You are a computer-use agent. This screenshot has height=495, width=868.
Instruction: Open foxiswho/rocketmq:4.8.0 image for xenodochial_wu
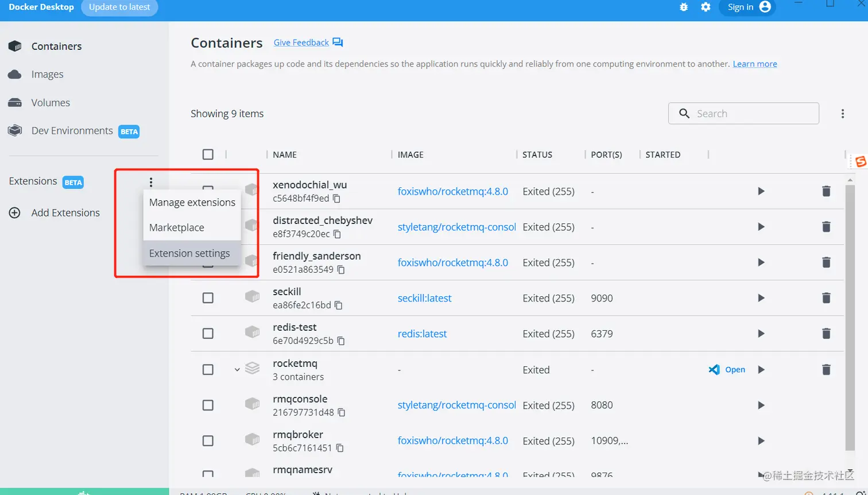point(453,191)
